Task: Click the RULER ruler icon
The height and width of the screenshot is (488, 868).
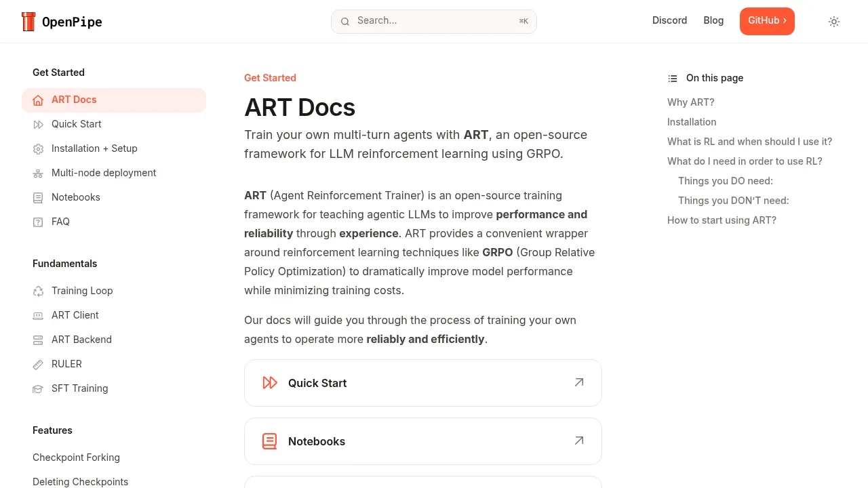Action: point(38,365)
